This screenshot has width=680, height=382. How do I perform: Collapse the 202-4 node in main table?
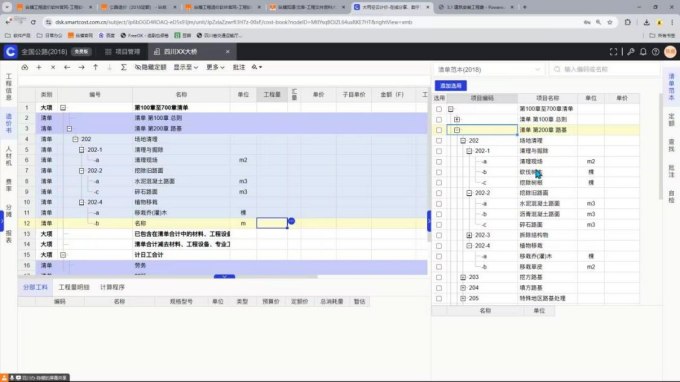[x=82, y=202]
